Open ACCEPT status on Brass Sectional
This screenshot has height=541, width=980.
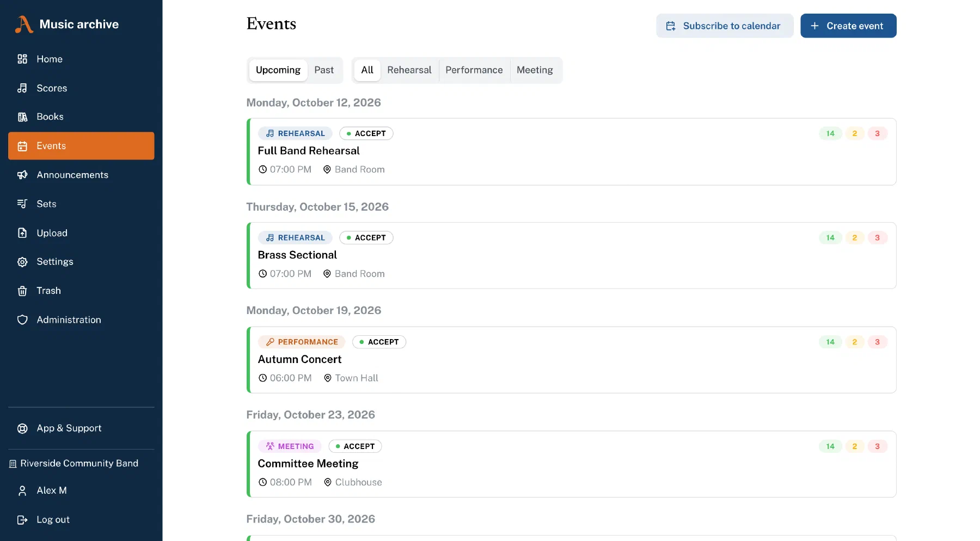click(366, 238)
